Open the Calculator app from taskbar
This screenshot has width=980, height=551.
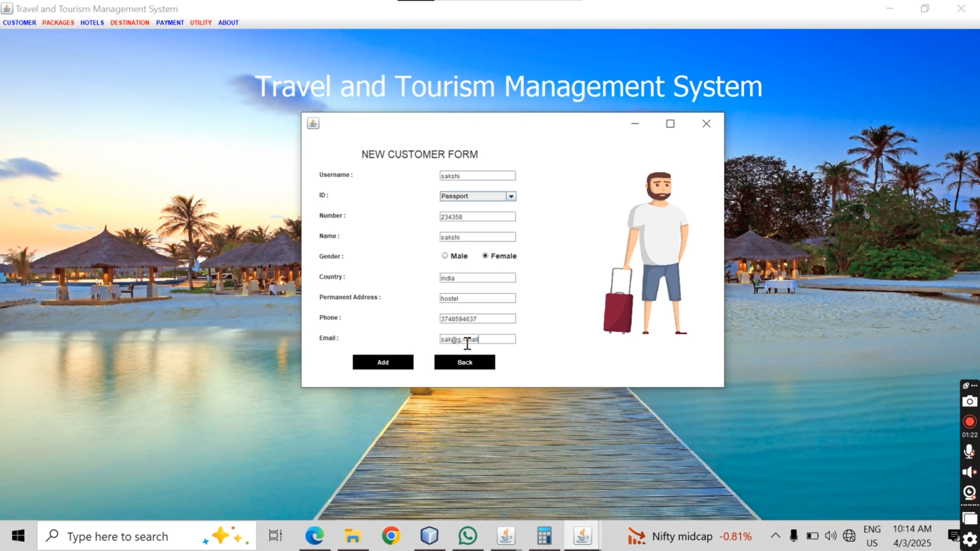[x=544, y=536]
